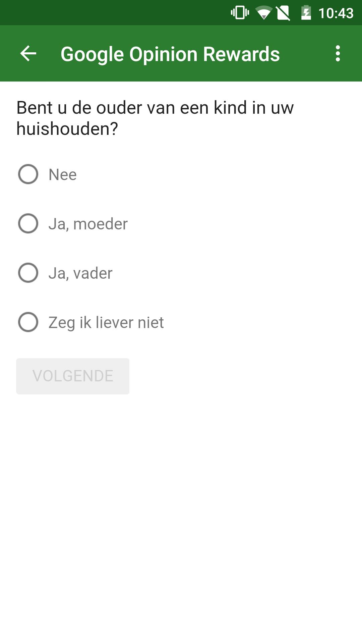Tap the "Nee" answer label
362x644 pixels.
tap(63, 175)
